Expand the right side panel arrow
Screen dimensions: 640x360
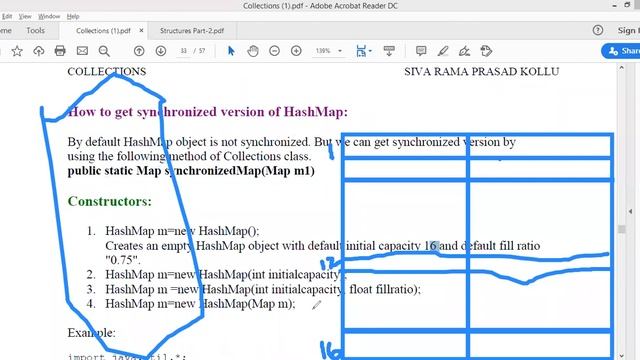[x=630, y=211]
